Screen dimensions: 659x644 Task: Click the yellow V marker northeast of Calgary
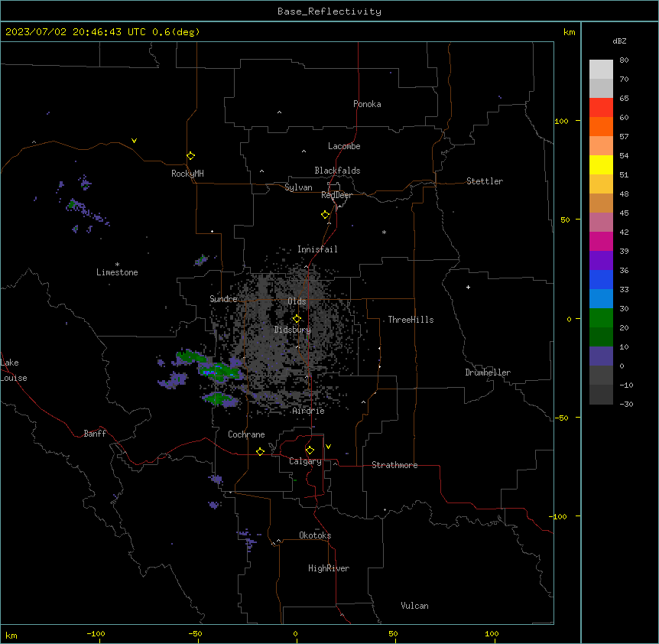pyautogui.click(x=328, y=447)
